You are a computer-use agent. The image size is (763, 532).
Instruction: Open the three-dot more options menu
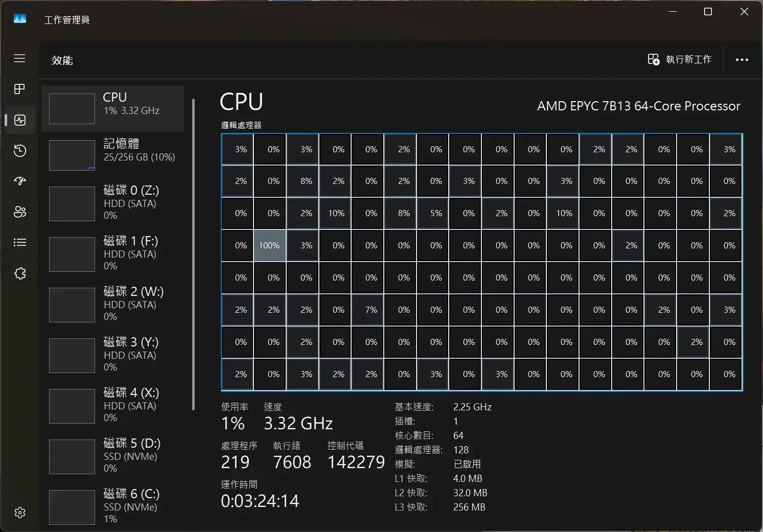(x=742, y=60)
